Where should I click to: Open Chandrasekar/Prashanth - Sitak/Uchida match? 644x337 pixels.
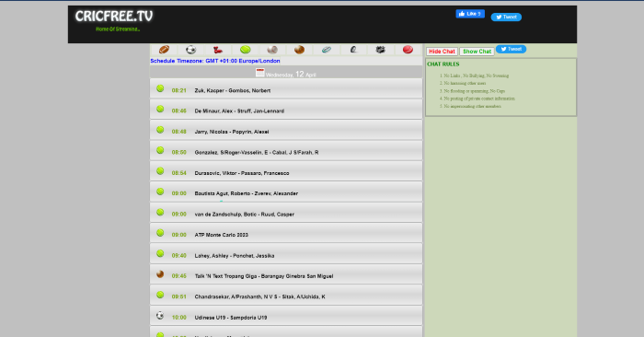(x=260, y=296)
